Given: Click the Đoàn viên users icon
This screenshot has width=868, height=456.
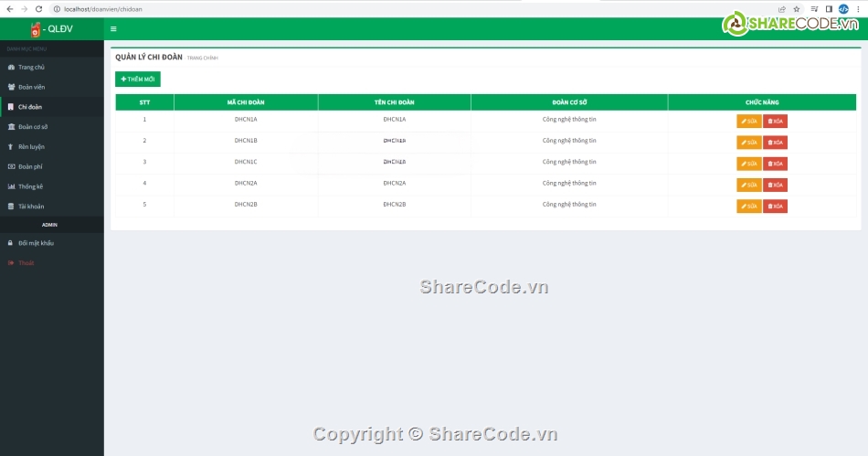Looking at the screenshot, I should point(11,87).
